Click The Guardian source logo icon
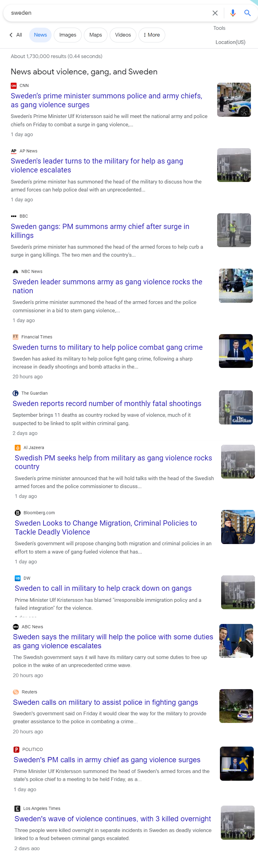The height and width of the screenshot is (868, 258). tap(15, 393)
